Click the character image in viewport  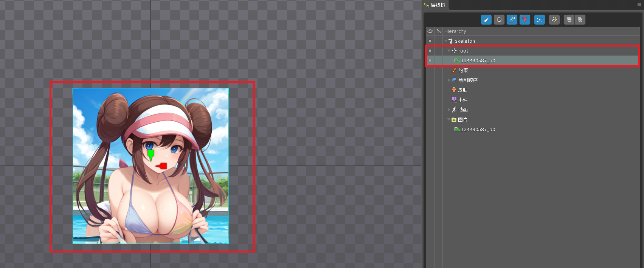(151, 166)
